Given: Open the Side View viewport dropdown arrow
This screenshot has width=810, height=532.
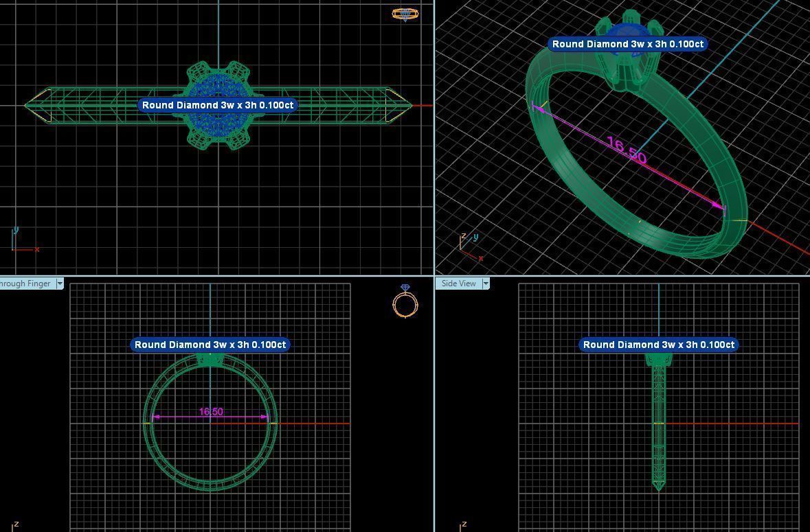Looking at the screenshot, I should [486, 284].
